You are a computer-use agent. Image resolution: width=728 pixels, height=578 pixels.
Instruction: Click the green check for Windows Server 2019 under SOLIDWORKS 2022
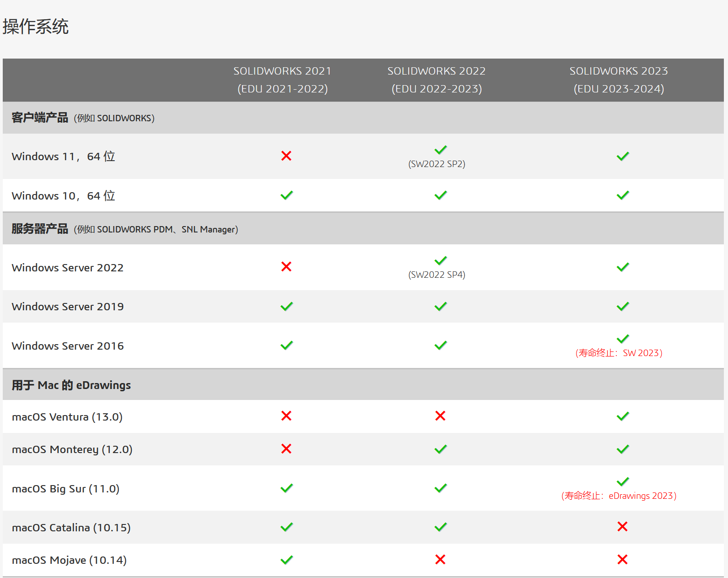440,307
